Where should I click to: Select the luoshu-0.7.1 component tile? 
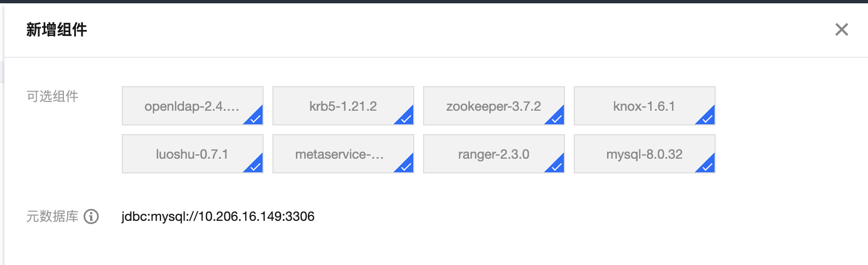tap(192, 154)
